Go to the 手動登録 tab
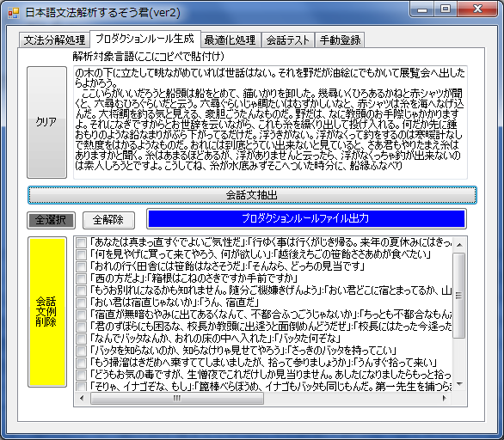Screen dimensions: 504x440 (x=340, y=40)
